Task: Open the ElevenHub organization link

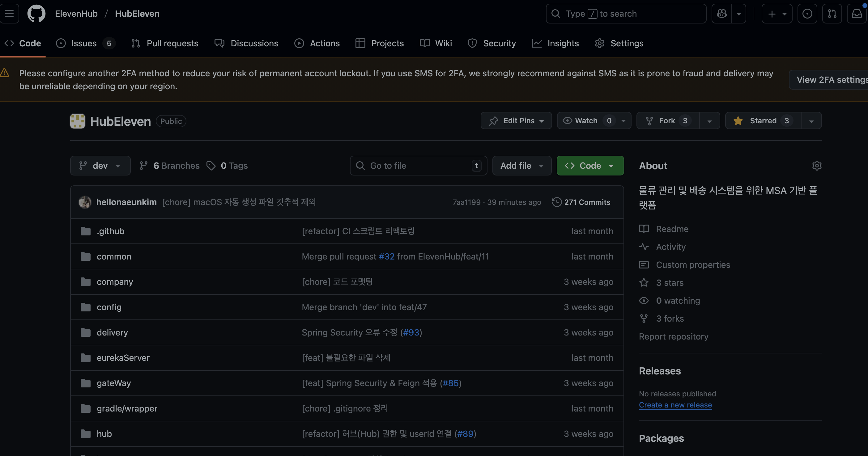Action: 76,14
